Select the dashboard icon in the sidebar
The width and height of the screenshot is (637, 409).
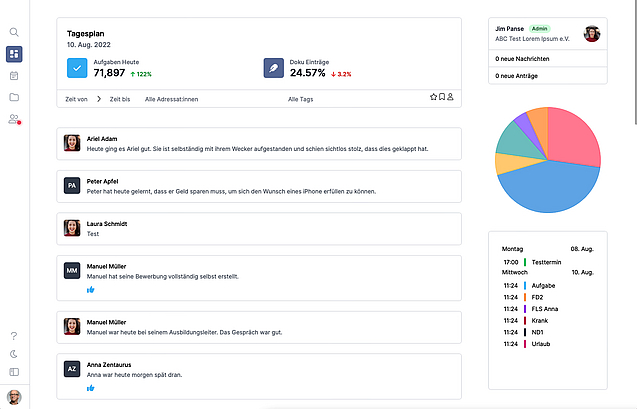point(14,54)
